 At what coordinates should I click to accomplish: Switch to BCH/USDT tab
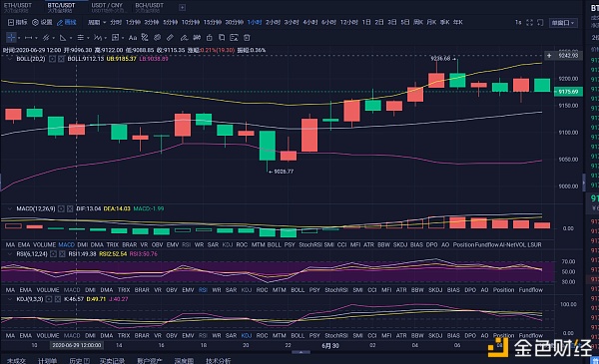coord(150,7)
